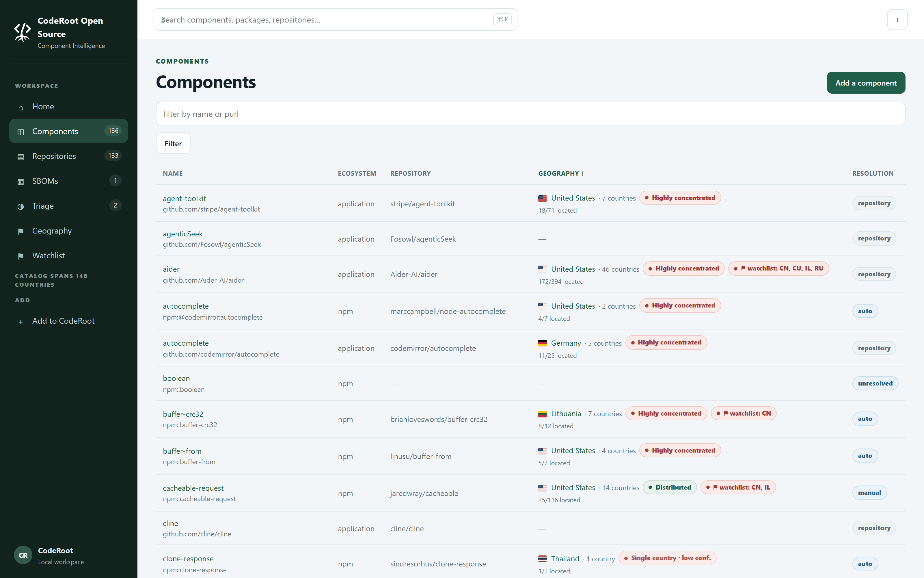Viewport: 924px width, 578px height.
Task: Click the CR avatar in the sidebar footer
Action: pos(23,555)
